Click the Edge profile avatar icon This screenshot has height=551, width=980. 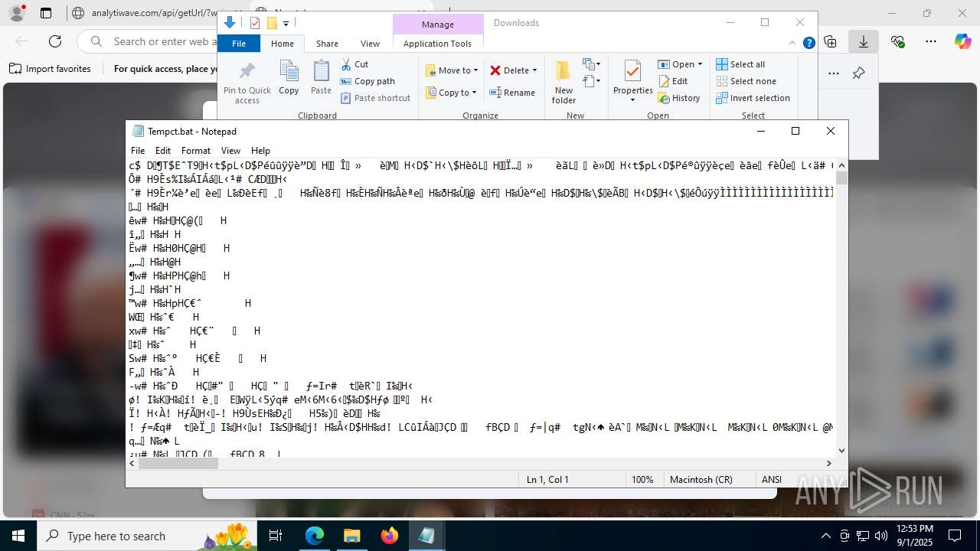16,12
